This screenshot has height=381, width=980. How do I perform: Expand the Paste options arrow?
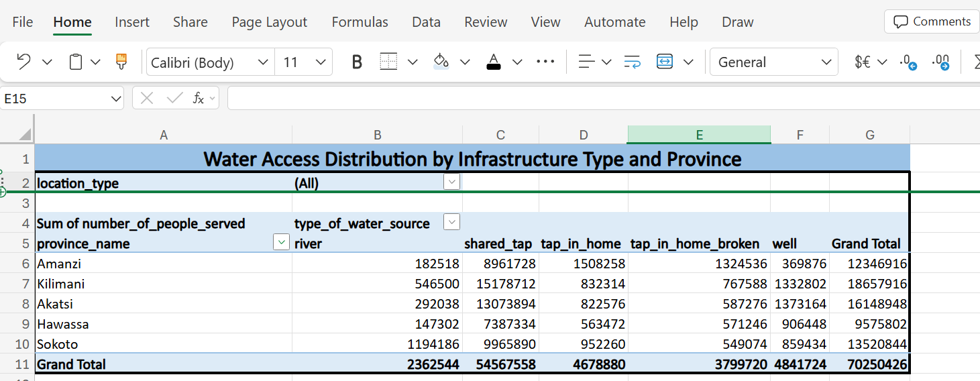pyautogui.click(x=95, y=62)
